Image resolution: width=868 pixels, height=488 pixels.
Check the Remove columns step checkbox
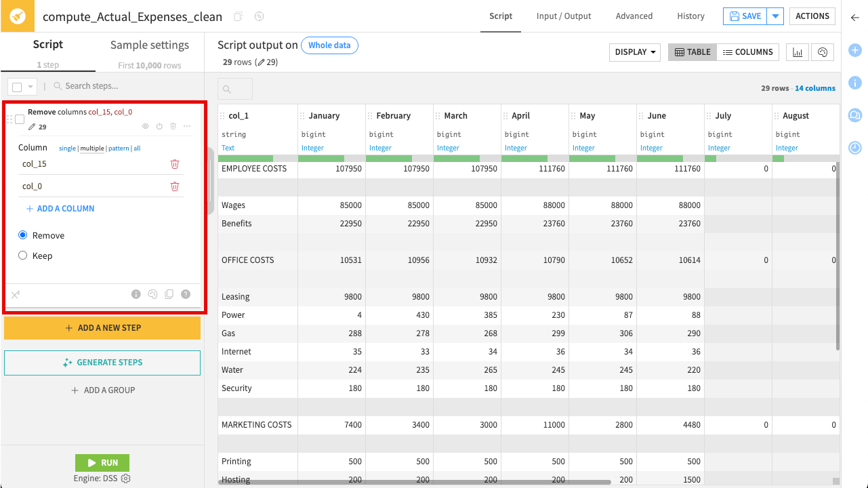click(x=20, y=119)
